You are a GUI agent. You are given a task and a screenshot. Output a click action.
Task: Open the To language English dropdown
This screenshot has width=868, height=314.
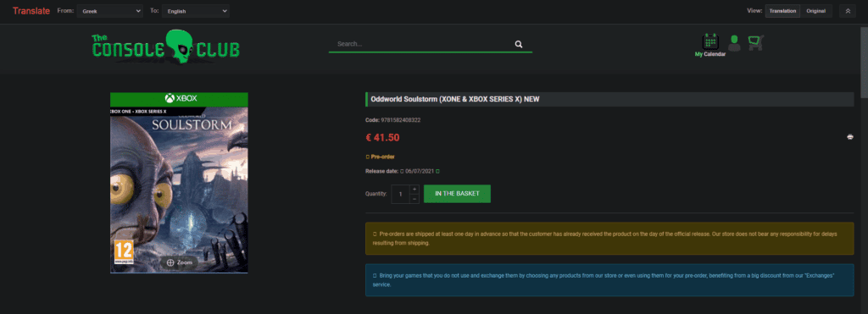click(x=196, y=10)
